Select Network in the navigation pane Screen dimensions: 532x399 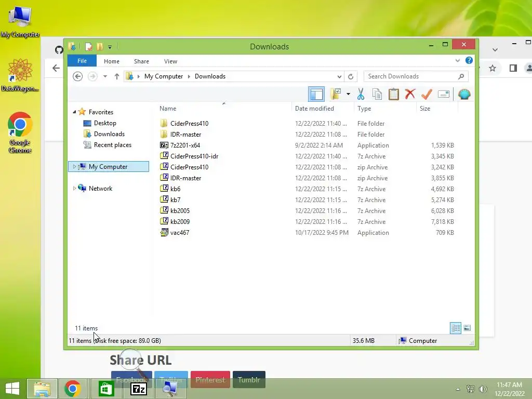[x=100, y=188]
